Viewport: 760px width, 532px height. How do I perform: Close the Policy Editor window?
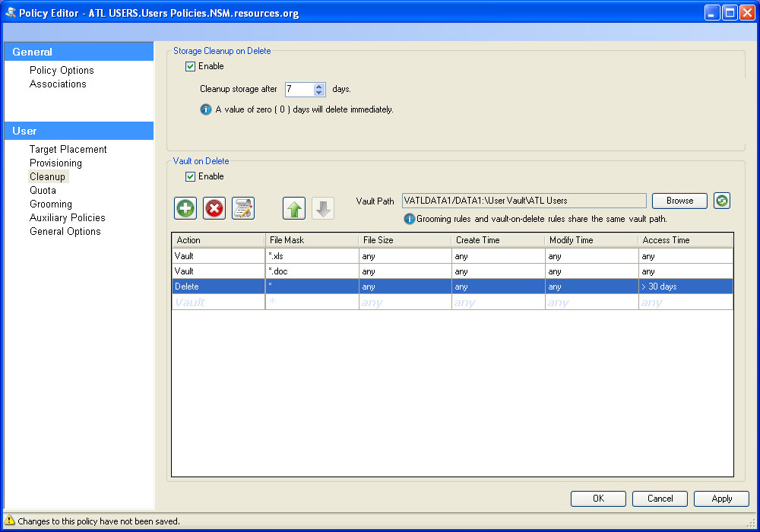click(747, 13)
